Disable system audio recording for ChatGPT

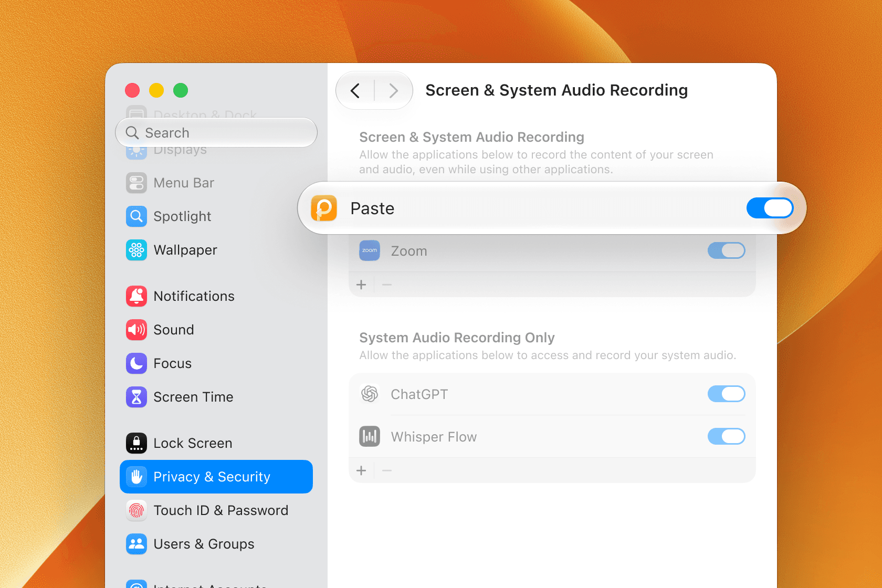tap(727, 394)
